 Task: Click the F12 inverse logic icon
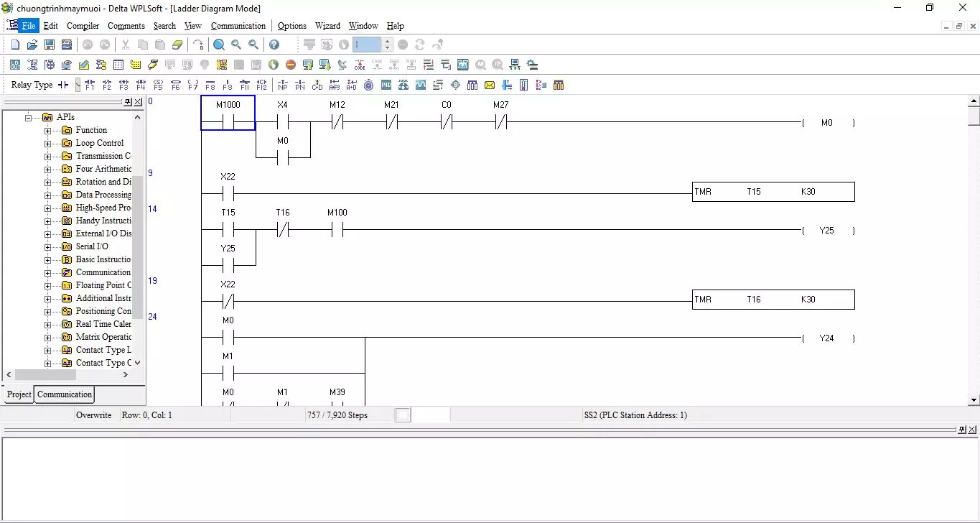261,85
